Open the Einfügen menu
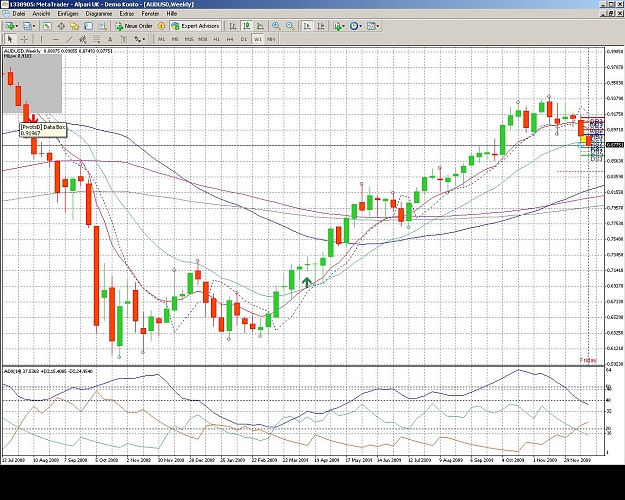This screenshot has height=500, width=625. pyautogui.click(x=68, y=14)
